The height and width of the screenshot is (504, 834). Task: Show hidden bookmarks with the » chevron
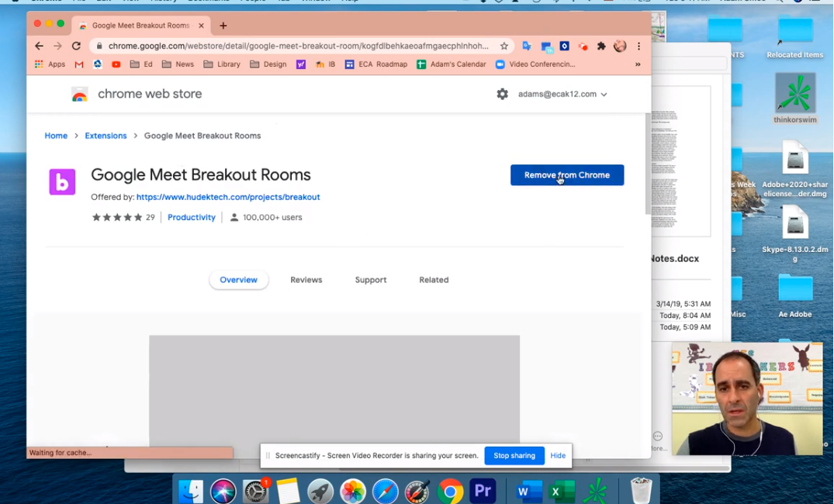click(638, 64)
